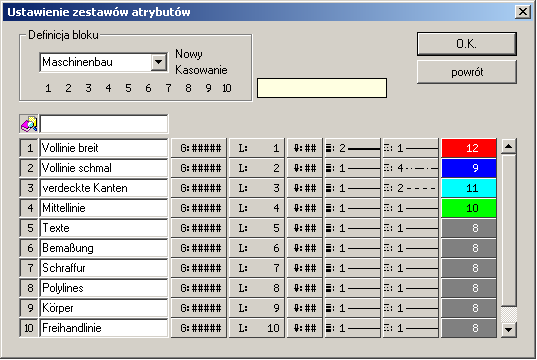Viewport: 537px width, 360px height.
Task: Click the scrollbar up arrow
Action: 509,147
